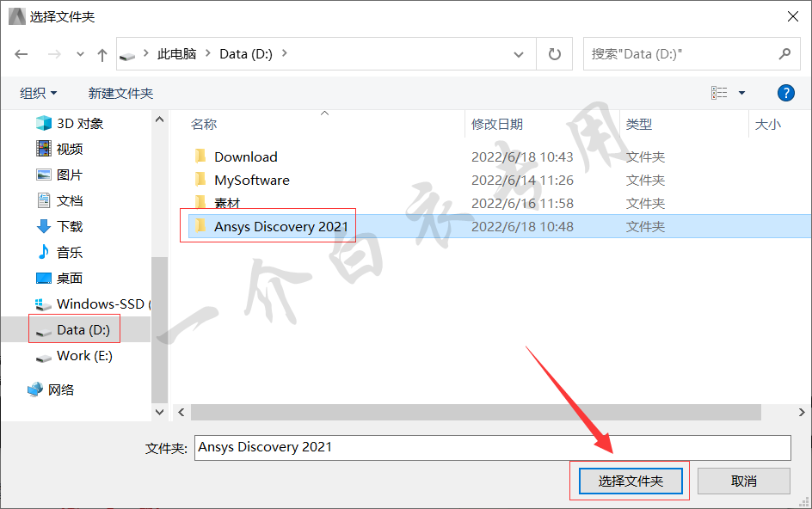Click navigation pane scroll up arrow
Screen dimensions: 812x509
(159, 120)
